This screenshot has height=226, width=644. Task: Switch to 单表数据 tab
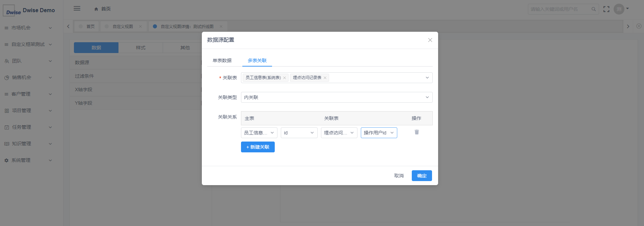(x=222, y=60)
